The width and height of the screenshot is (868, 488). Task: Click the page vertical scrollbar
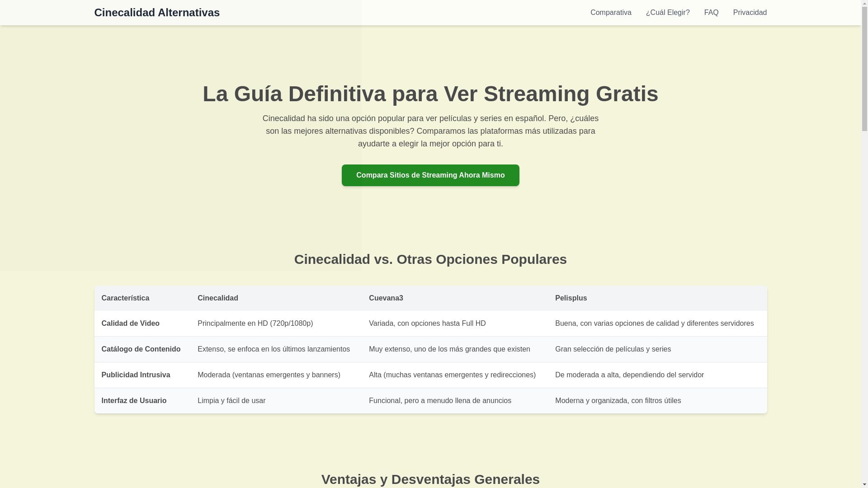click(864, 244)
